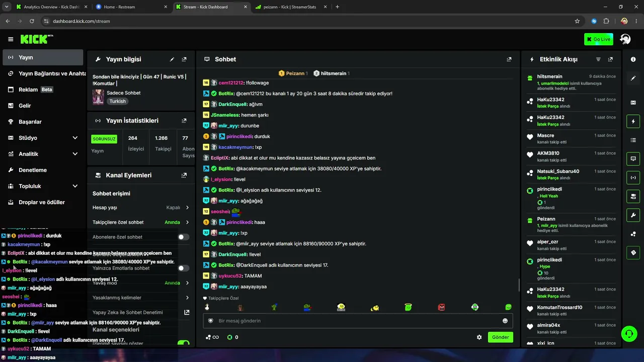Open Droplar ve ödüller page

coord(43,202)
